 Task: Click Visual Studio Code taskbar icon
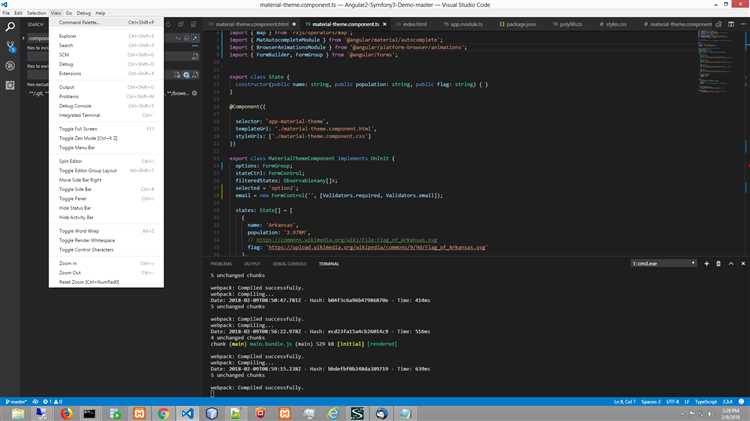pyautogui.click(x=187, y=413)
